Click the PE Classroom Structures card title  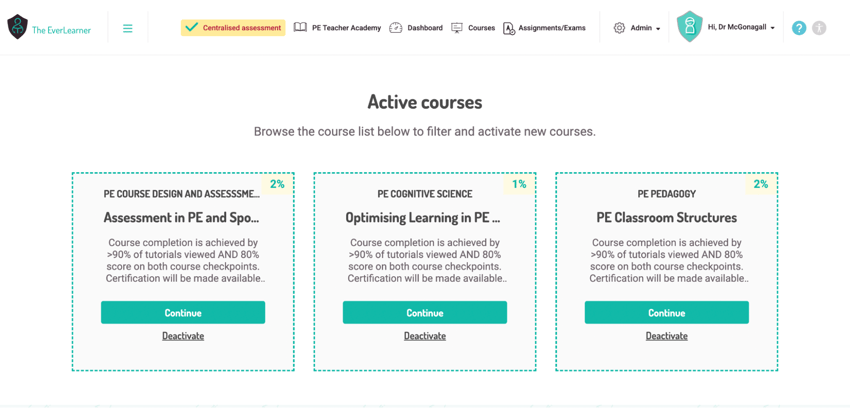pos(666,218)
